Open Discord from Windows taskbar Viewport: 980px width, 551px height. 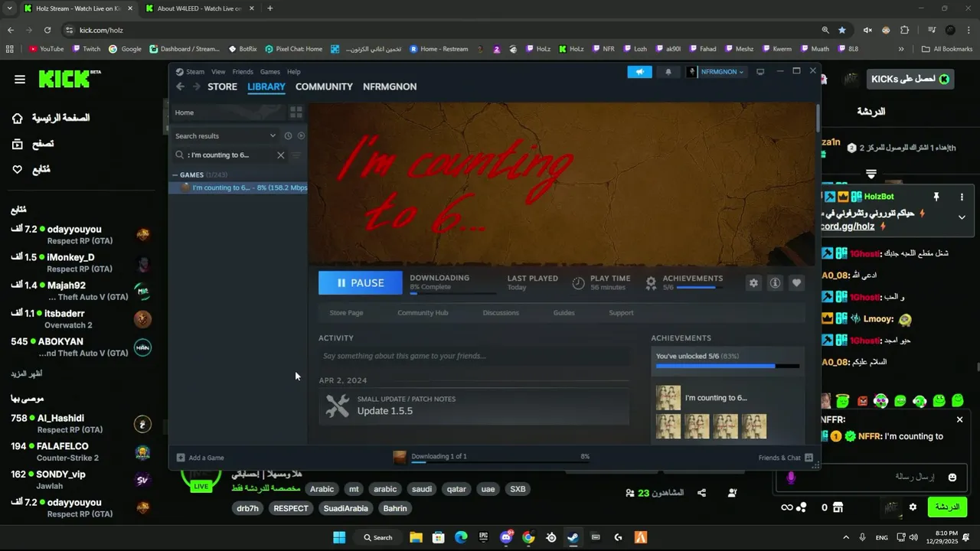pyautogui.click(x=506, y=537)
